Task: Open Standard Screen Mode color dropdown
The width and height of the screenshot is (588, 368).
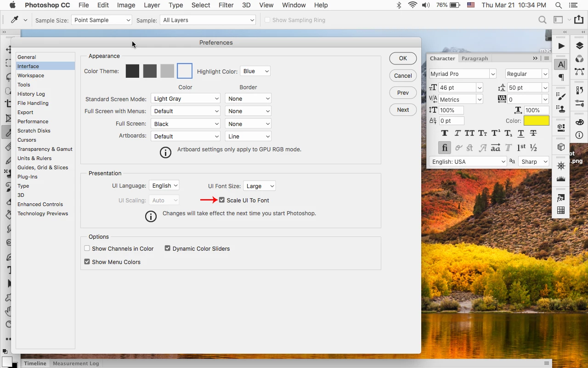Action: pos(186,98)
